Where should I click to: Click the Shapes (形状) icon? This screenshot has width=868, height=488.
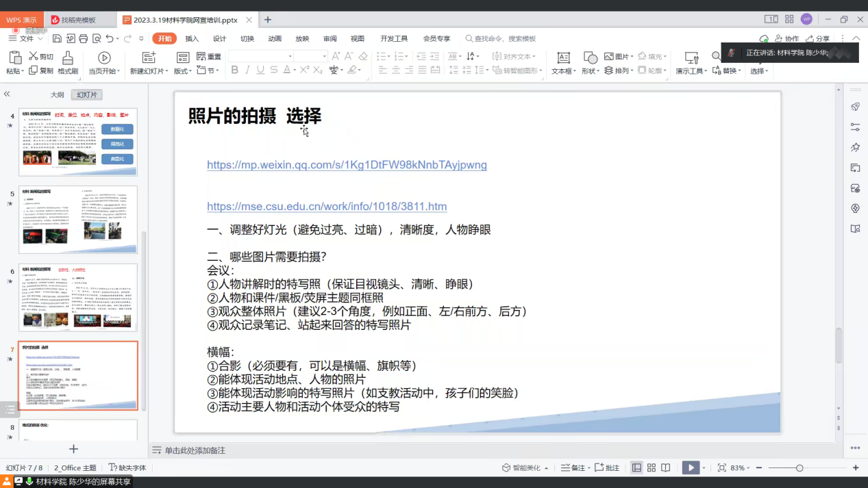click(590, 58)
